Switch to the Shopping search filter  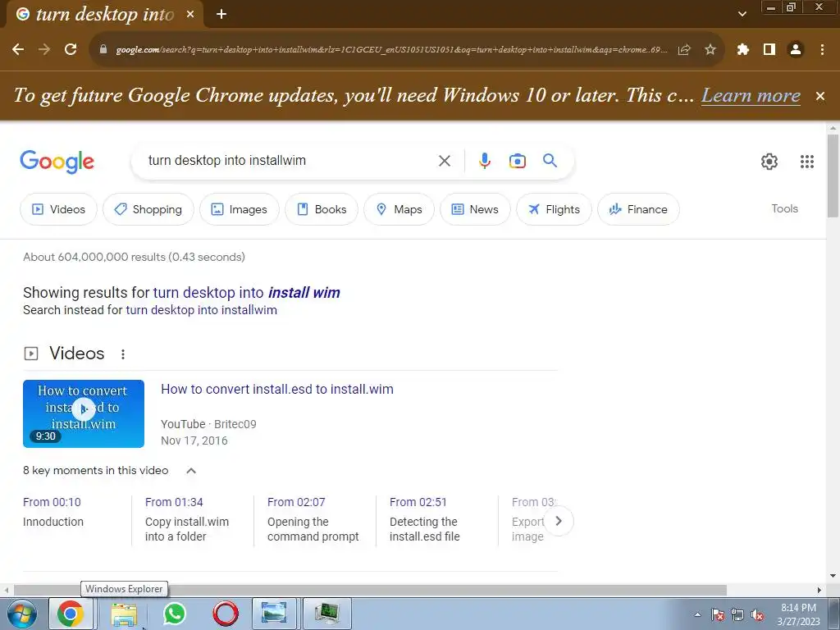coord(148,209)
